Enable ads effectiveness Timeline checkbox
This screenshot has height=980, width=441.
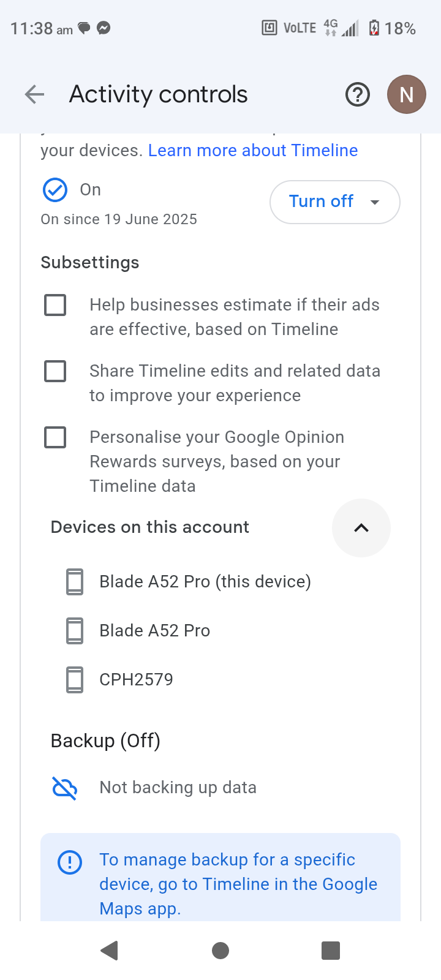point(55,305)
